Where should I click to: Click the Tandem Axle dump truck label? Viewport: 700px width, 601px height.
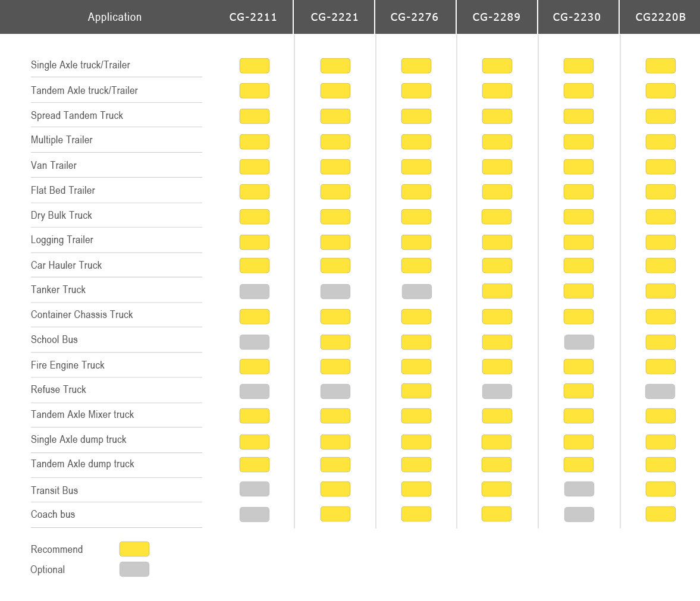pyautogui.click(x=83, y=464)
